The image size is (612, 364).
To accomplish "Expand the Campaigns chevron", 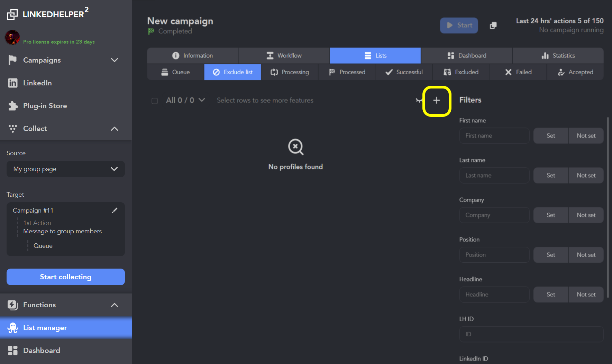I will pyautogui.click(x=115, y=60).
